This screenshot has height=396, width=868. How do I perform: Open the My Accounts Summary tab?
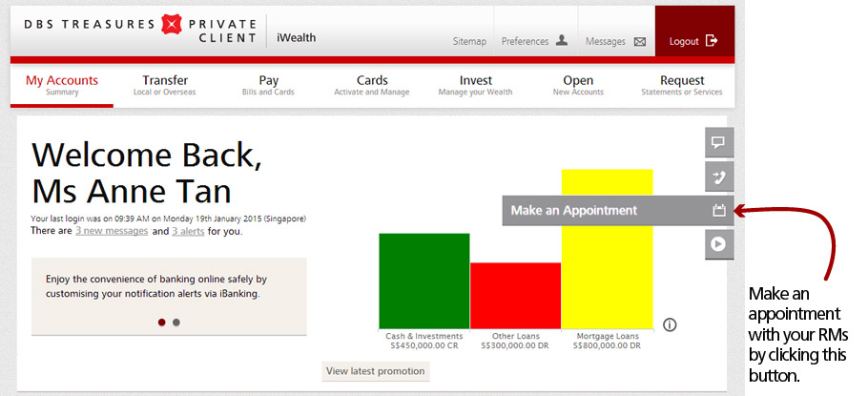62,85
